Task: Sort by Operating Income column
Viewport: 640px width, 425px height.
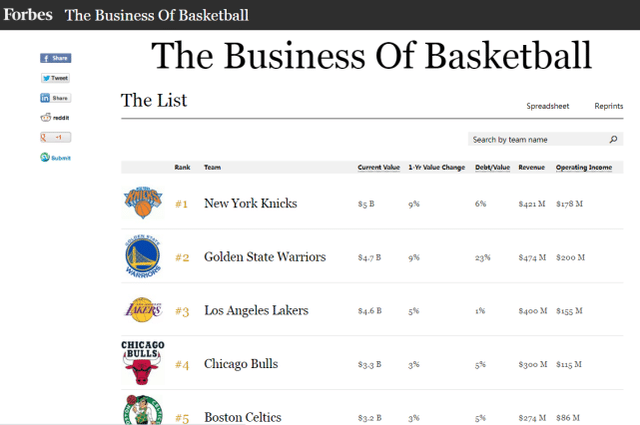Action: tap(584, 167)
